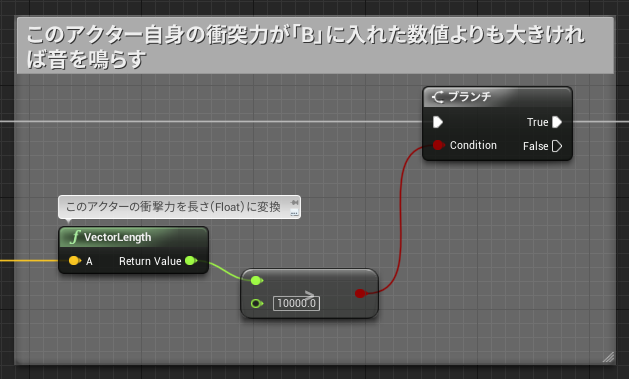Click the 10000.0 value field
This screenshot has height=379, width=629.
(296, 303)
